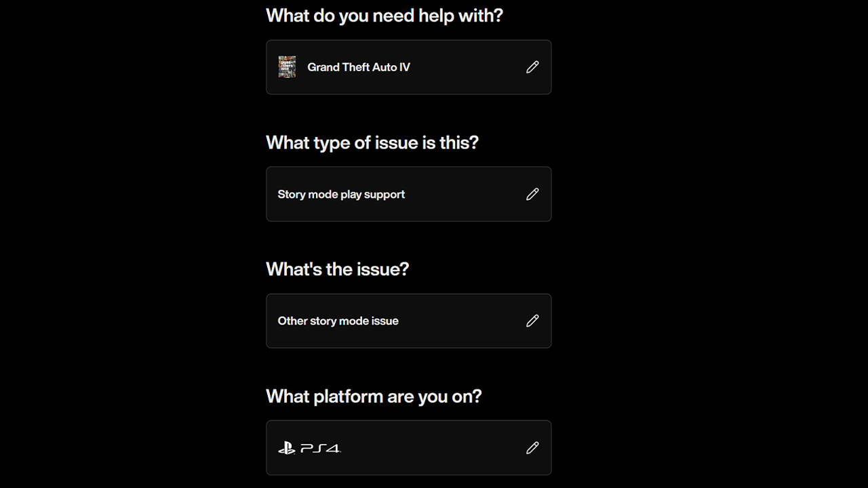868x488 pixels.
Task: Click the 'What type of issue is this?' heading
Action: [372, 142]
